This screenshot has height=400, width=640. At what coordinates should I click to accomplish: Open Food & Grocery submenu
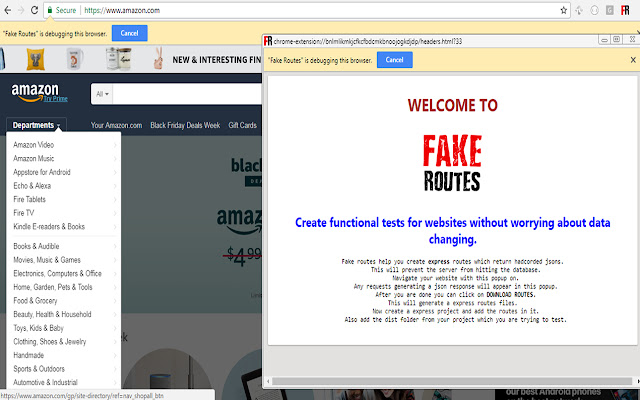64,300
